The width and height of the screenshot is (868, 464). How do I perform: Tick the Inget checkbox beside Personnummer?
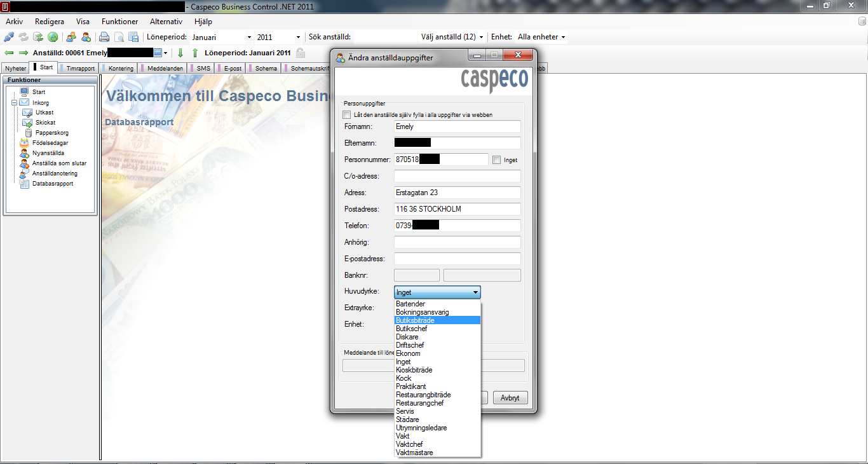point(497,160)
